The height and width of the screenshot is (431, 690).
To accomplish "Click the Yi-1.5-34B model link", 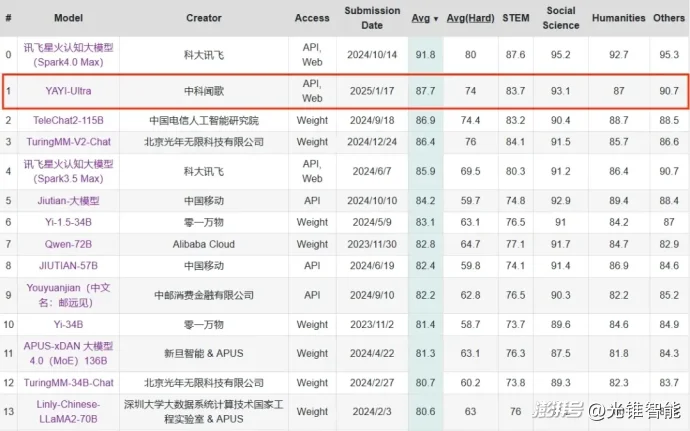I will pyautogui.click(x=69, y=222).
